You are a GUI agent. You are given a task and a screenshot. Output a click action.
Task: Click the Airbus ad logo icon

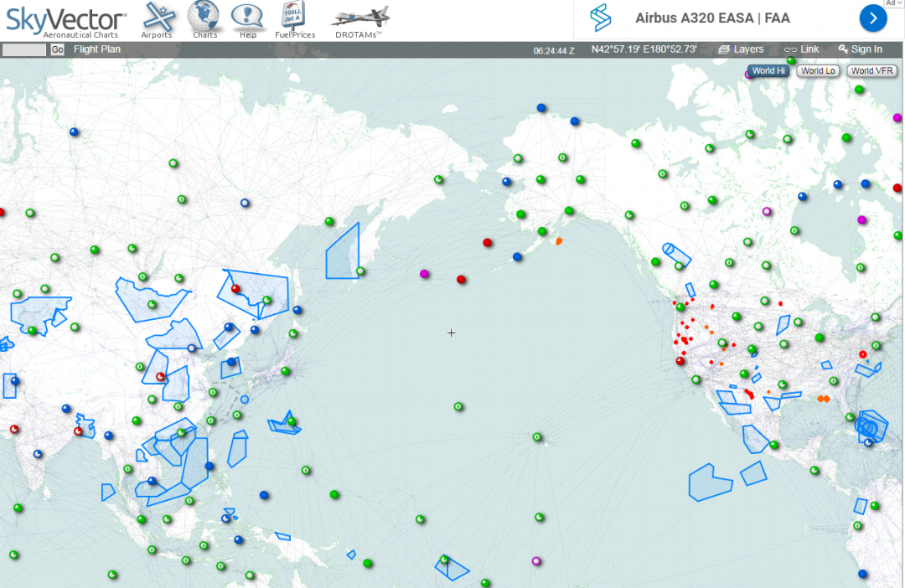(600, 18)
